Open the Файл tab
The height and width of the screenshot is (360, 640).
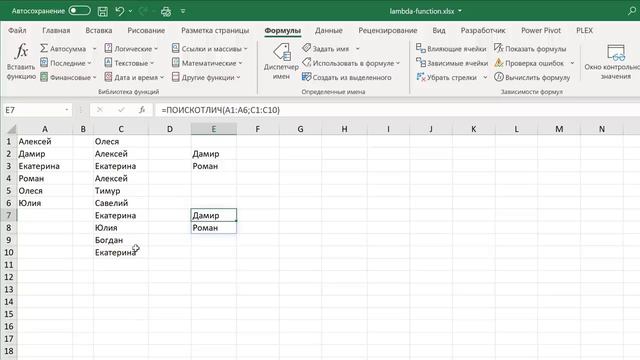pyautogui.click(x=17, y=31)
